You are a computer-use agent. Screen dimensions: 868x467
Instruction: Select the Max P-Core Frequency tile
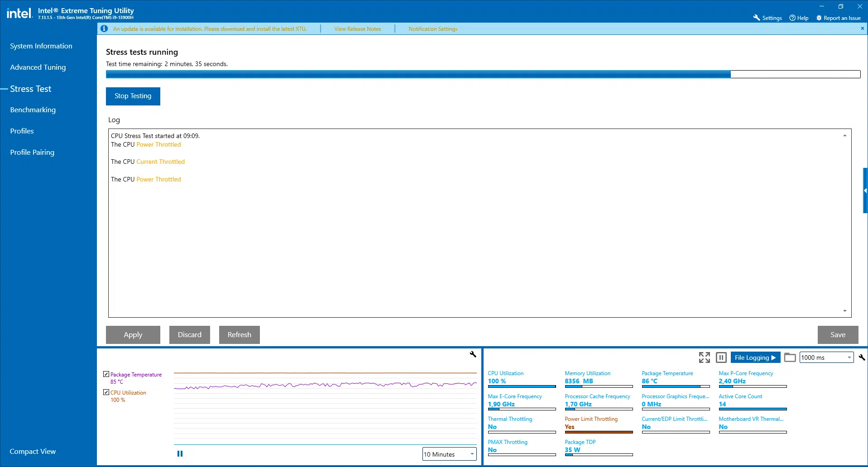pos(753,380)
